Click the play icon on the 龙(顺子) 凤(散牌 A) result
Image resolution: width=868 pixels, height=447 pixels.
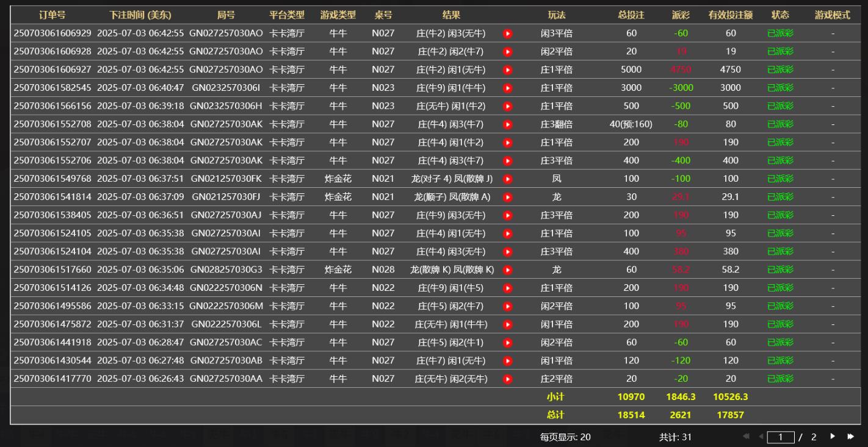[x=507, y=198]
